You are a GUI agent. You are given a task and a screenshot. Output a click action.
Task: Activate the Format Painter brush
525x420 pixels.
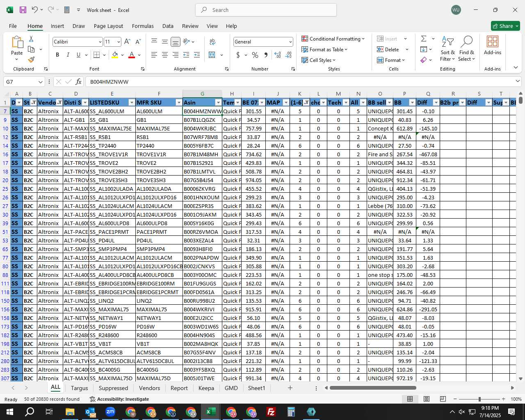click(31, 59)
